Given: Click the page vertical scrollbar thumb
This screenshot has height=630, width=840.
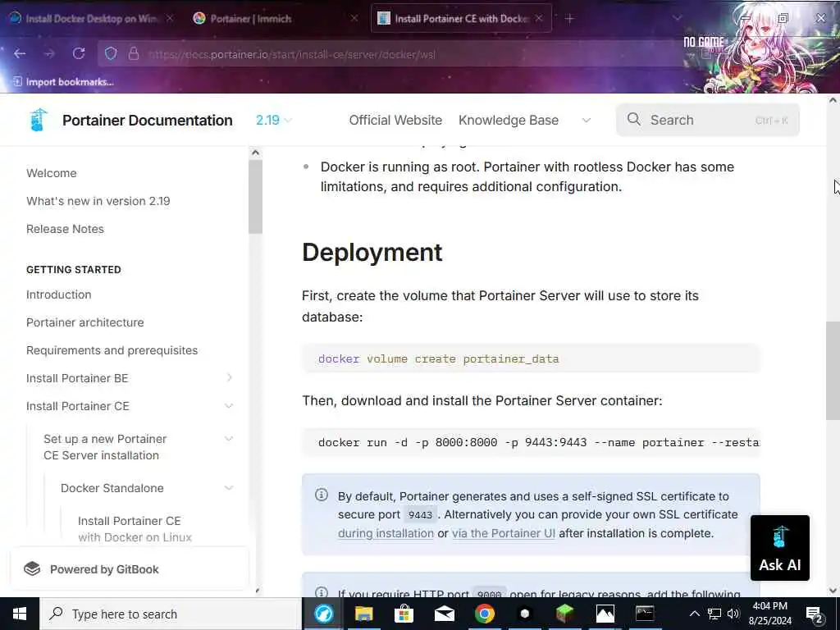Looking at the screenshot, I should (x=833, y=370).
